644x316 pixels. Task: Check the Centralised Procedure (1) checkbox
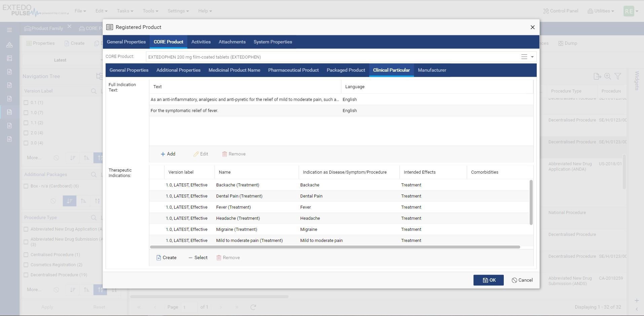[x=26, y=255]
